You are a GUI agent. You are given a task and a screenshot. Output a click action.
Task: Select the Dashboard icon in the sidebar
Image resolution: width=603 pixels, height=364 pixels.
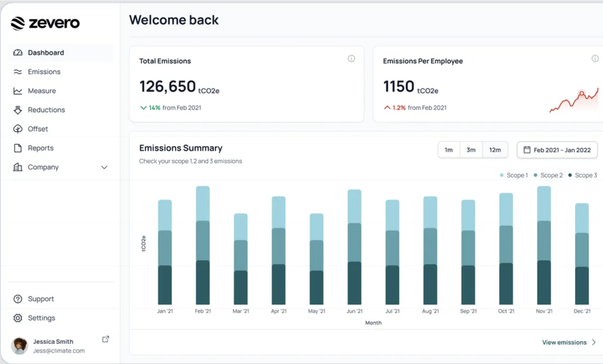point(18,53)
